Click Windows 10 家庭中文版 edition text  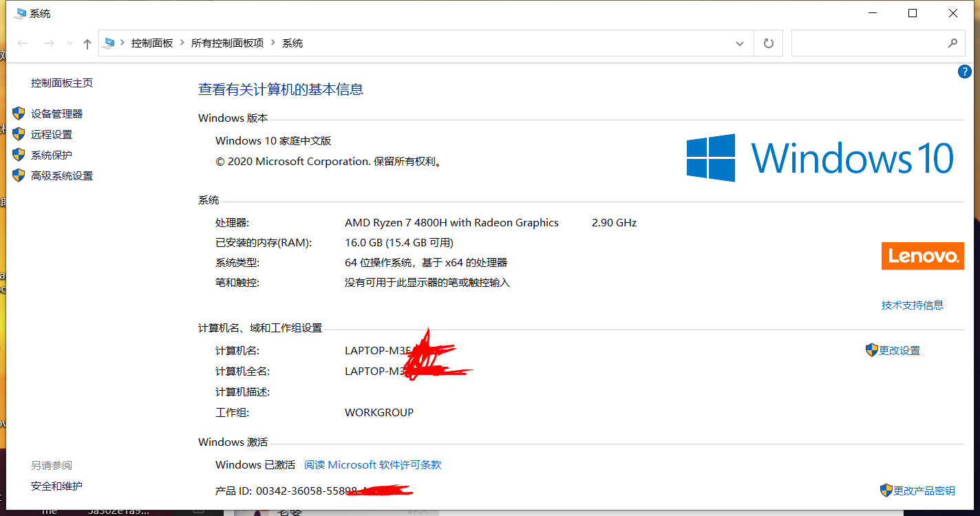[273, 140]
